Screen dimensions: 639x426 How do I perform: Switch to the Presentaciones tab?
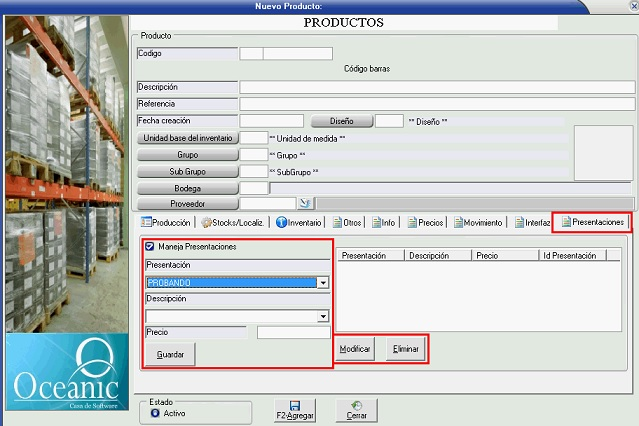click(591, 223)
